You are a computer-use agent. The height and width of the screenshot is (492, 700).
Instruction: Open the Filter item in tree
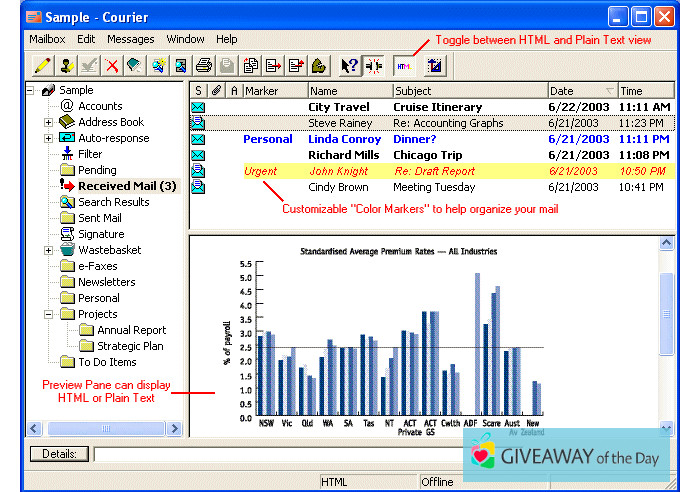pos(90,154)
